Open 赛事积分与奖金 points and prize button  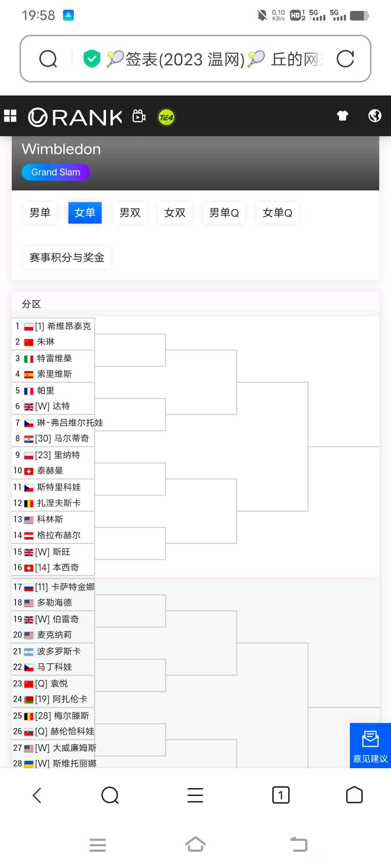tap(67, 258)
